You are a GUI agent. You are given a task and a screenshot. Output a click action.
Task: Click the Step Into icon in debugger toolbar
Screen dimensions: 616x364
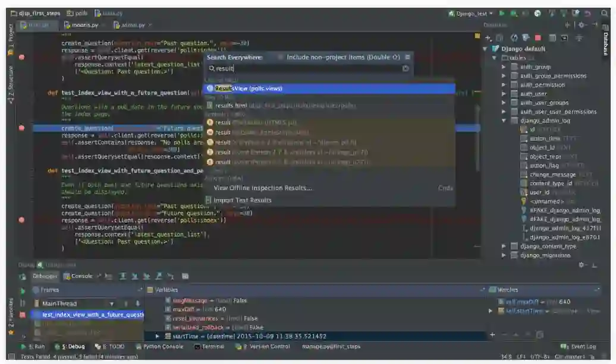tap(134, 276)
